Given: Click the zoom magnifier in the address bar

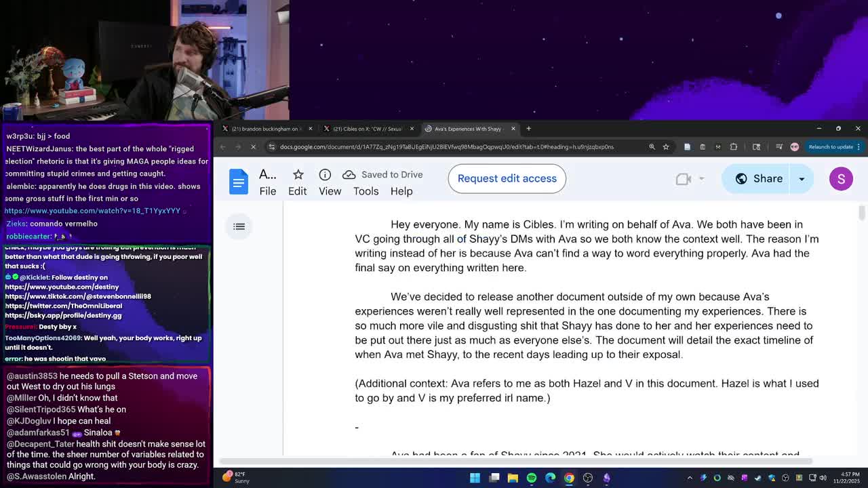Looking at the screenshot, I should [652, 147].
